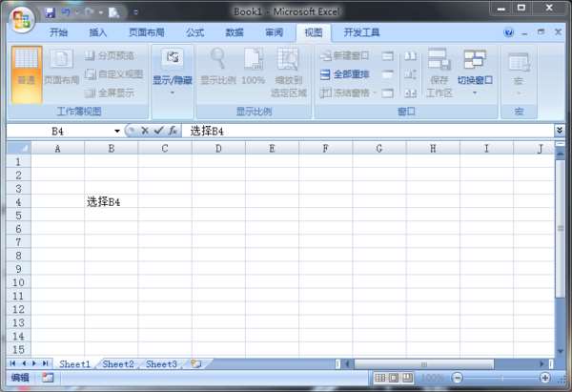Open Insert Function fx button
Viewport: 572px width, 392px height.
(173, 131)
